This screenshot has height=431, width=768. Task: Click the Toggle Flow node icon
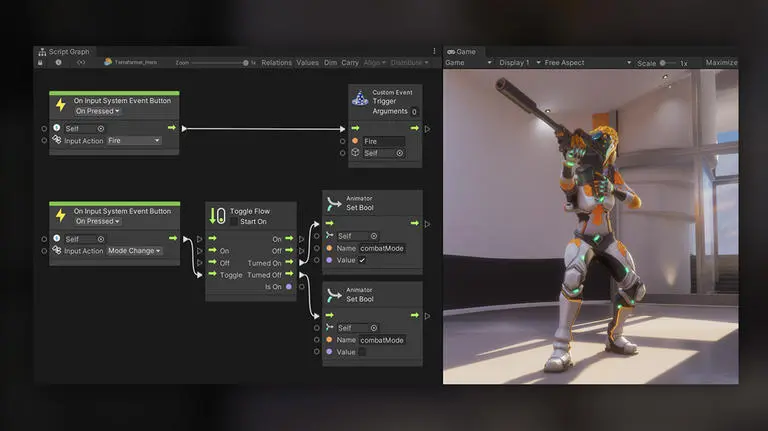point(217,216)
